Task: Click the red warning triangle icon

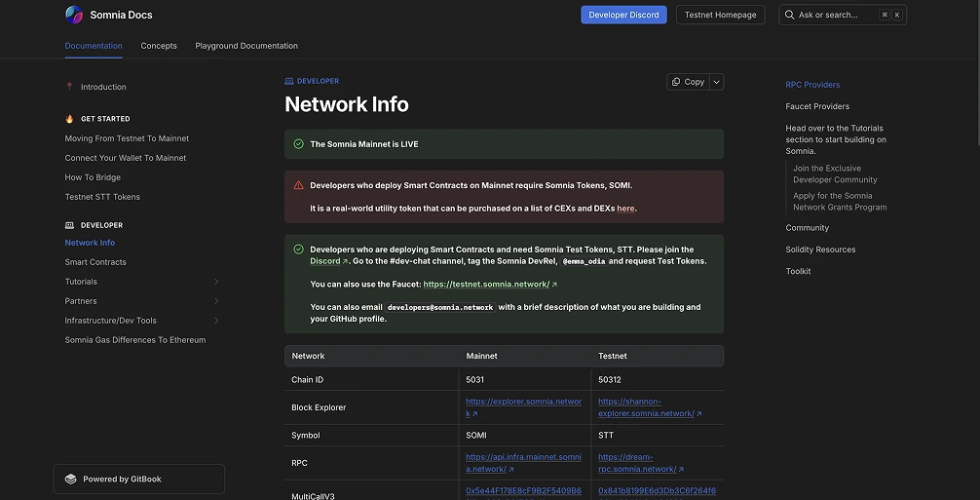Action: coord(299,185)
